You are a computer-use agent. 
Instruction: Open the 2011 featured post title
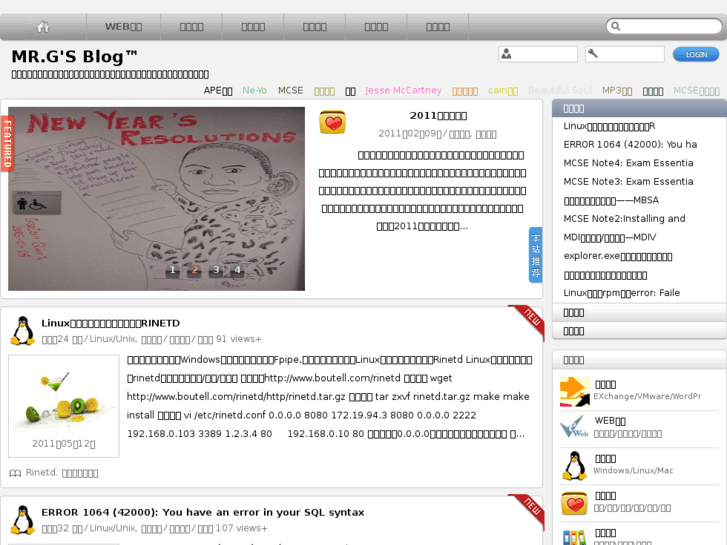tap(438, 115)
